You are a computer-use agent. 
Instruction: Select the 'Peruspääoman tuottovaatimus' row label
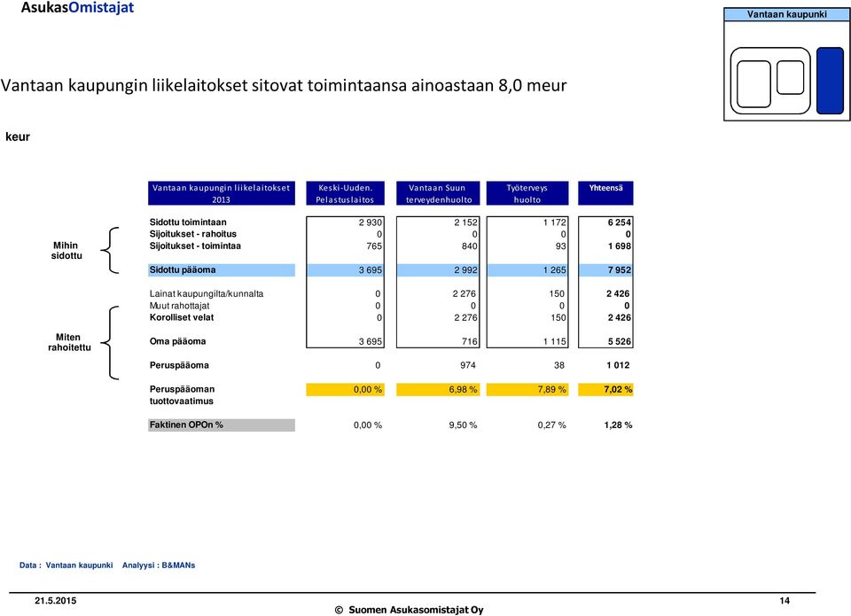click(x=182, y=395)
